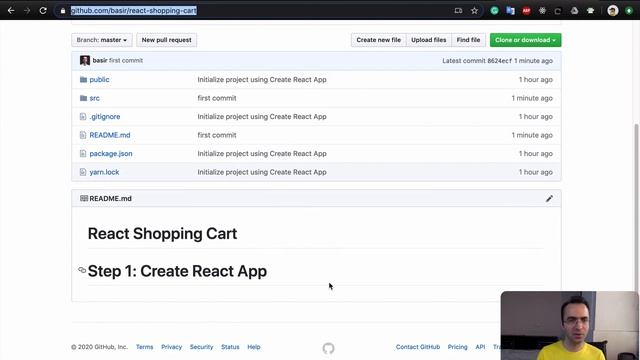Click yarn.lock row's Initialize project commit message
This screenshot has width=640, height=360.
tap(262, 172)
